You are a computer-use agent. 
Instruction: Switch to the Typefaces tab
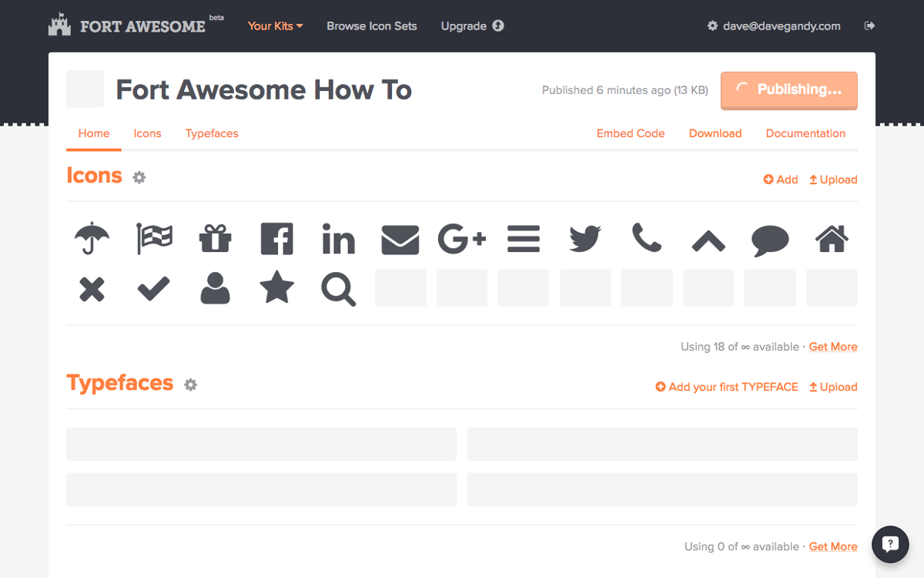click(212, 133)
